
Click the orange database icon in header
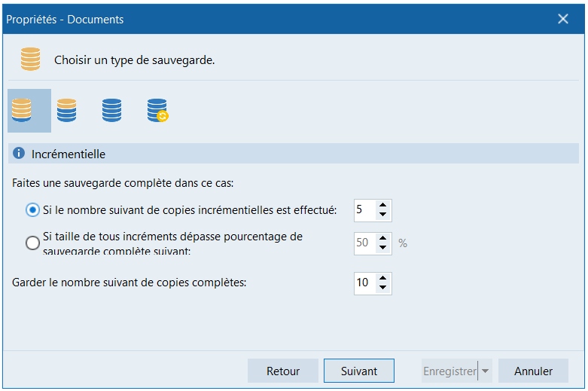click(x=31, y=60)
